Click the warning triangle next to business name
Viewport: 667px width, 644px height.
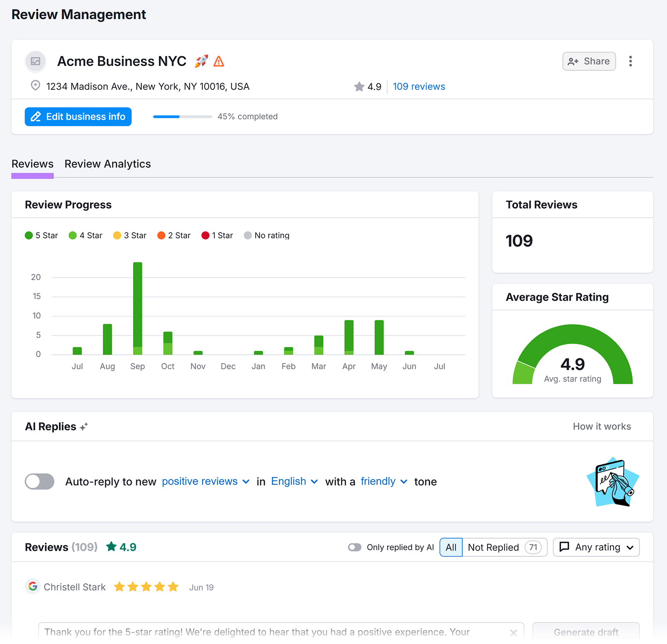[219, 61]
